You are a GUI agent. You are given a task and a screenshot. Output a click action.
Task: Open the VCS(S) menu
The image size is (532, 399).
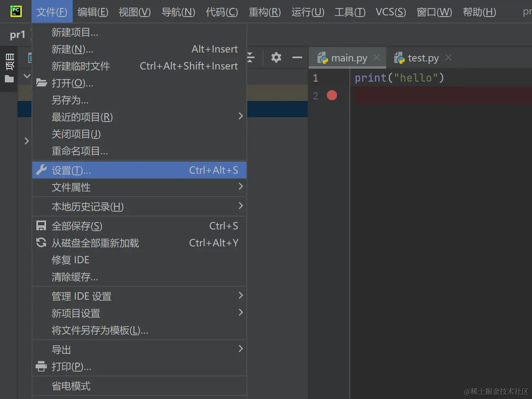pos(391,12)
